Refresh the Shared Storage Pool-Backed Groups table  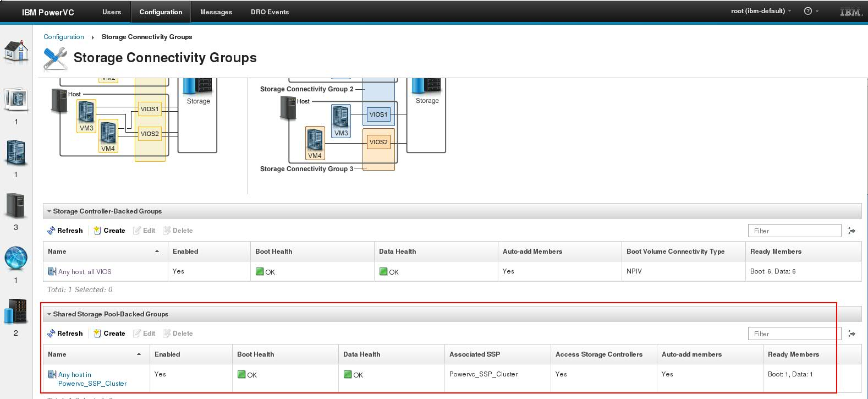tap(65, 334)
